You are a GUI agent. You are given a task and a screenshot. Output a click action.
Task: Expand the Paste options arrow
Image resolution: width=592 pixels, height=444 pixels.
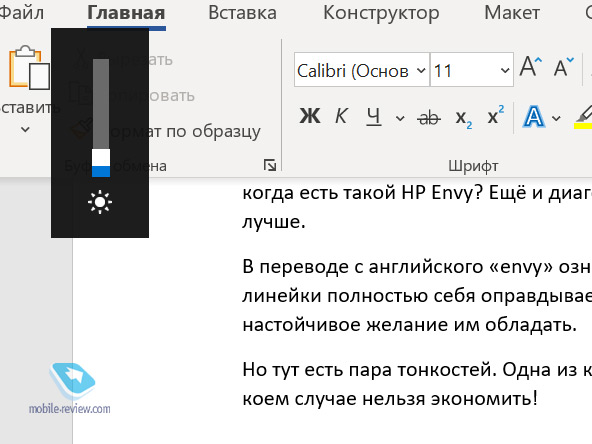25,130
